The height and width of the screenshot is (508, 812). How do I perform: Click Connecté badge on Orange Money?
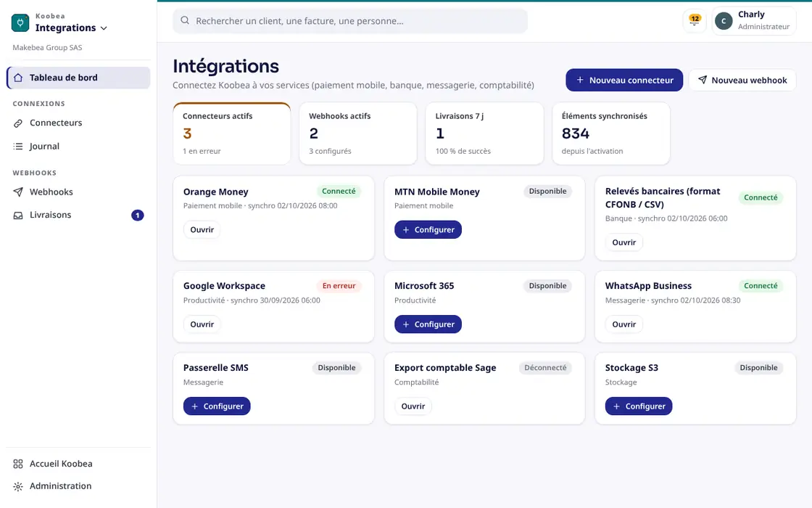339,192
